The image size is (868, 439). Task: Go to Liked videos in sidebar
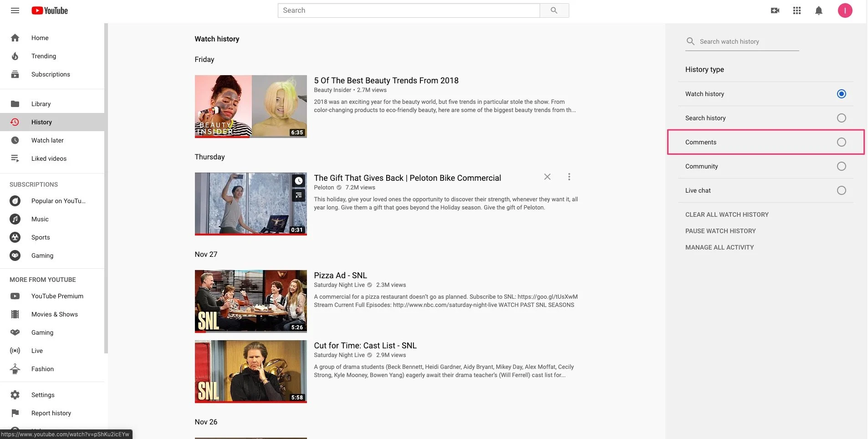[x=49, y=158]
